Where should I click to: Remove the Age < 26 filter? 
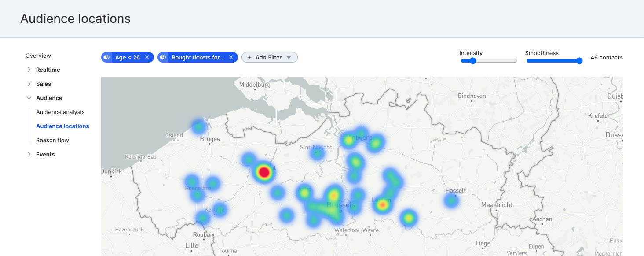click(147, 57)
